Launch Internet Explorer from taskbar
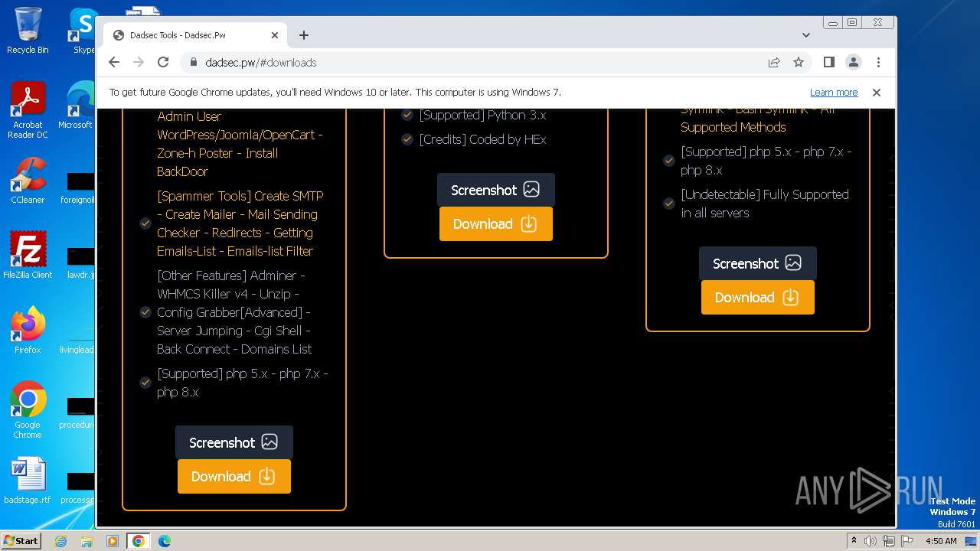Screen dimensions: 980x551 point(61,541)
